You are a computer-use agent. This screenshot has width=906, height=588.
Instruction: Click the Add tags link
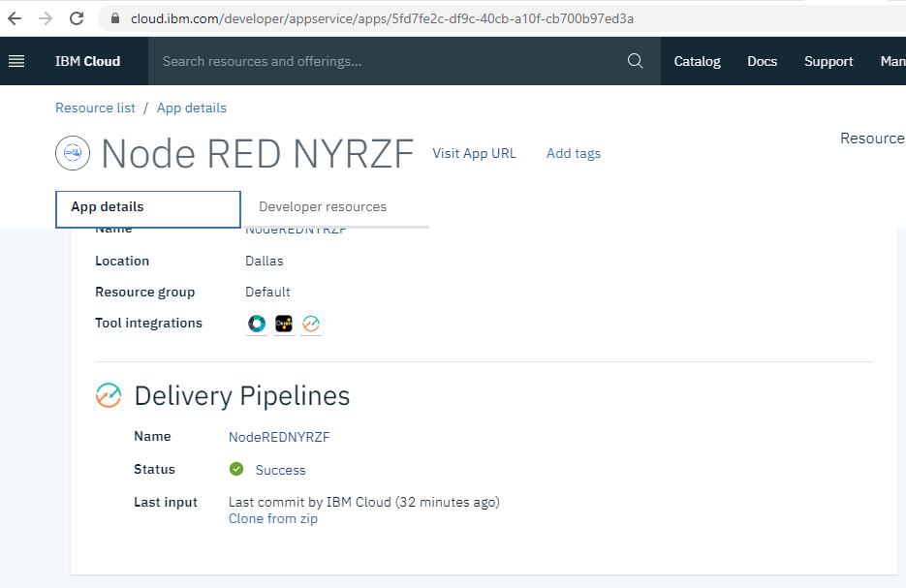click(574, 153)
